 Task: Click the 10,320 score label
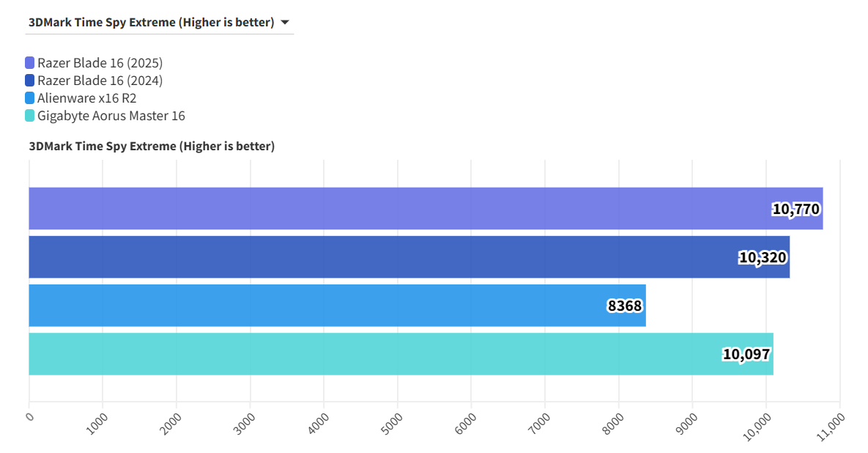coord(763,257)
